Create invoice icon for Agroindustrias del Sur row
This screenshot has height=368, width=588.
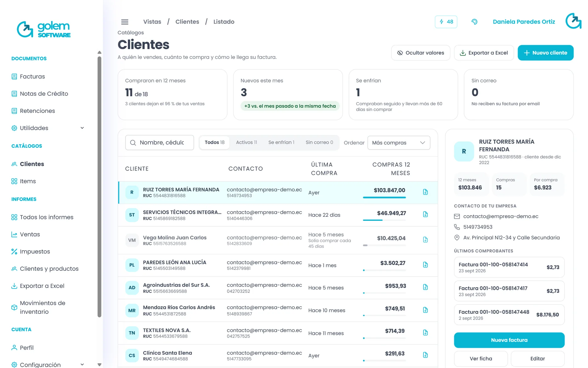click(425, 287)
